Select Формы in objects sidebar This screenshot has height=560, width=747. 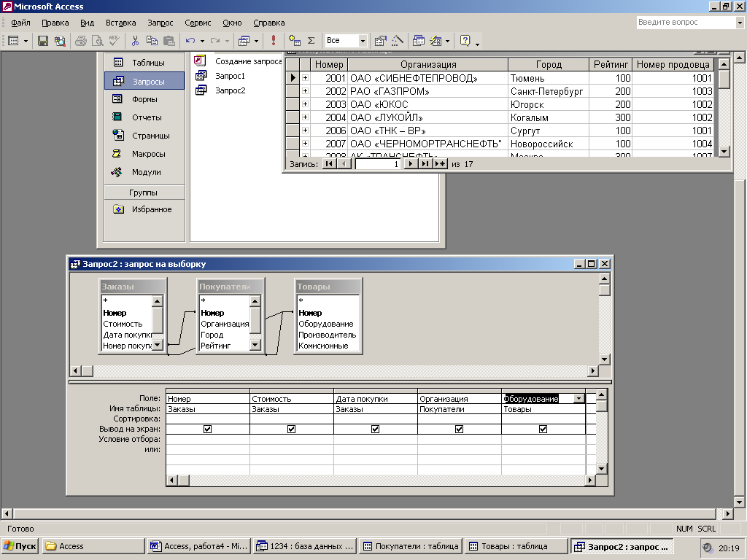pyautogui.click(x=144, y=99)
